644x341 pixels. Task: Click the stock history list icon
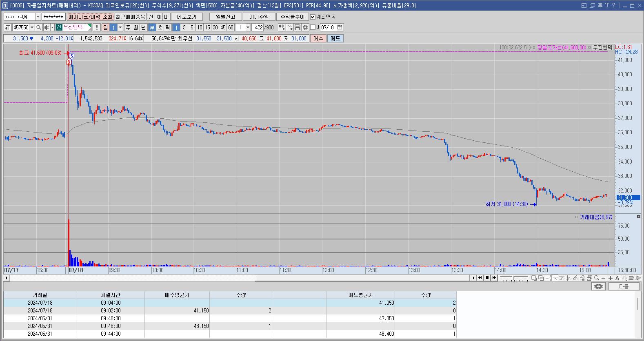pos(8,27)
